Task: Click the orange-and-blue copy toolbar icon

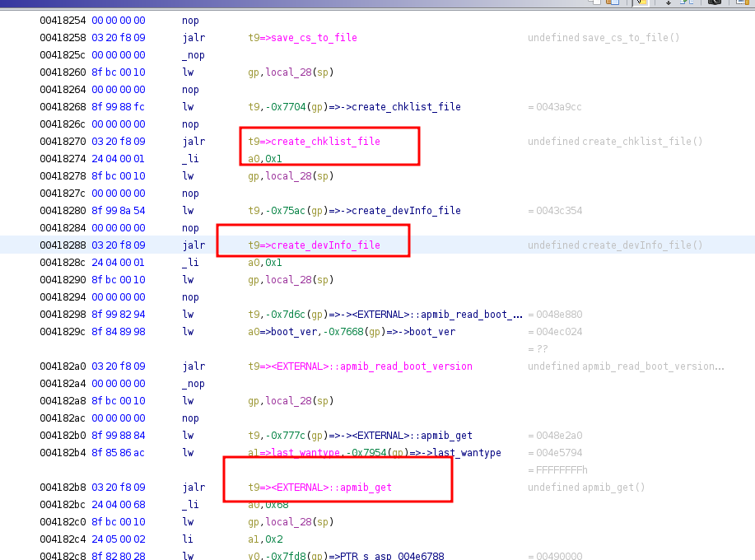Action: pyautogui.click(x=613, y=3)
